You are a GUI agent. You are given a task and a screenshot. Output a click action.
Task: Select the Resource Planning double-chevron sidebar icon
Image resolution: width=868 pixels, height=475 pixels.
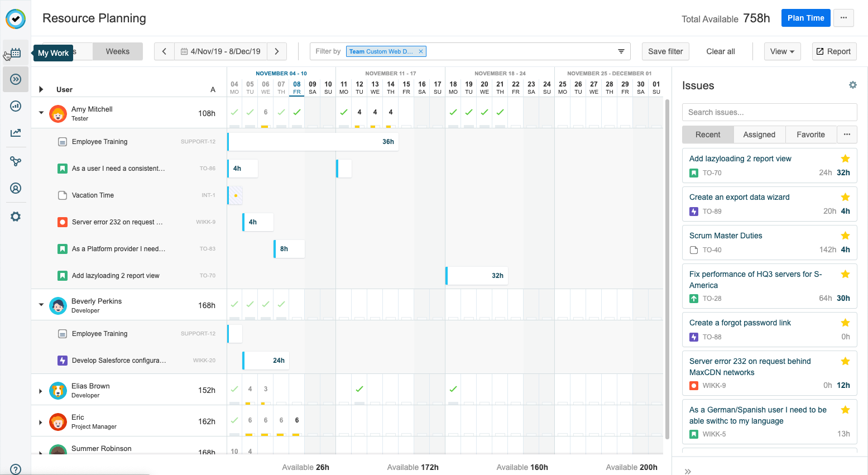point(15,79)
